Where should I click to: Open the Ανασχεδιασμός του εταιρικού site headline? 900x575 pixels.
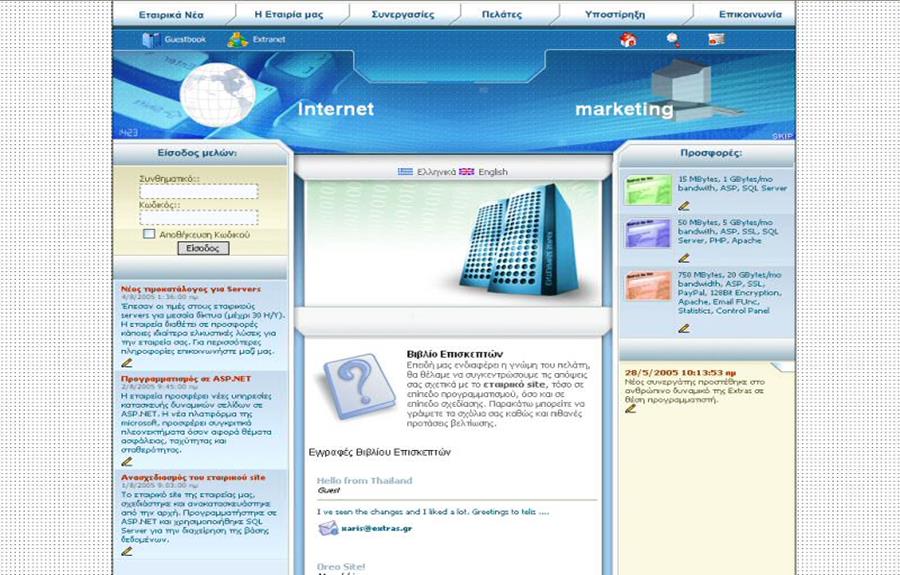[x=193, y=477]
